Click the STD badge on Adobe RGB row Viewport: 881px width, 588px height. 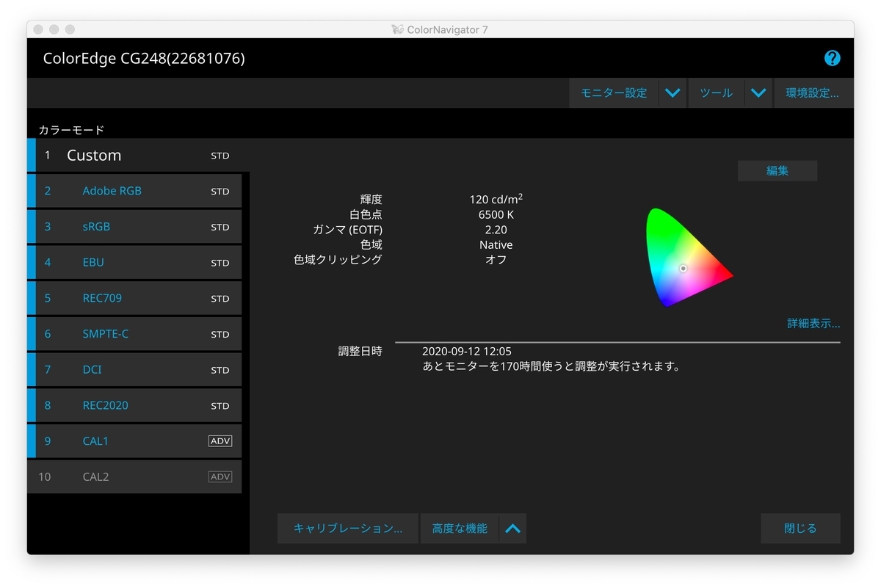click(x=220, y=192)
